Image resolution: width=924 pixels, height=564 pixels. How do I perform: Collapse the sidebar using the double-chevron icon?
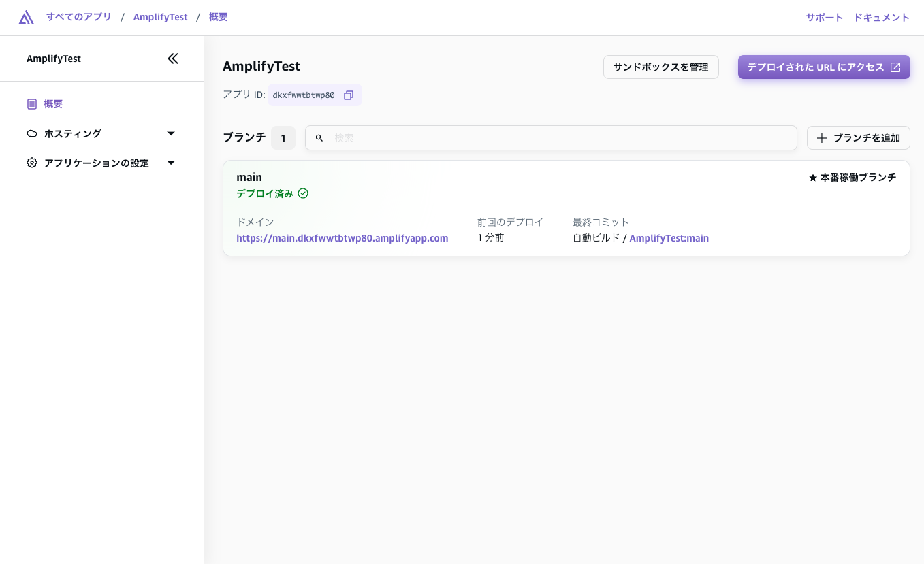tap(173, 59)
